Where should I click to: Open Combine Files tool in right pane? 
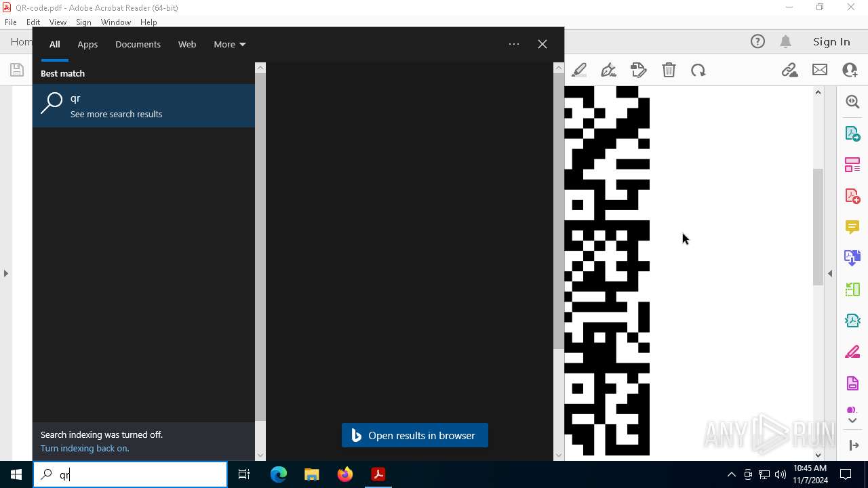[852, 258]
